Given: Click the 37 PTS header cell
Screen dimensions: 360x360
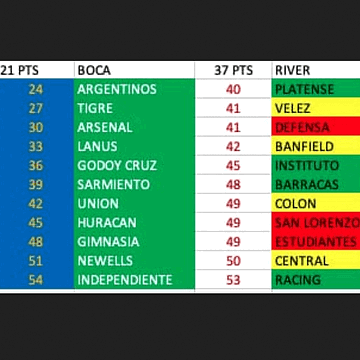Looking at the screenshot, I should (233, 70).
